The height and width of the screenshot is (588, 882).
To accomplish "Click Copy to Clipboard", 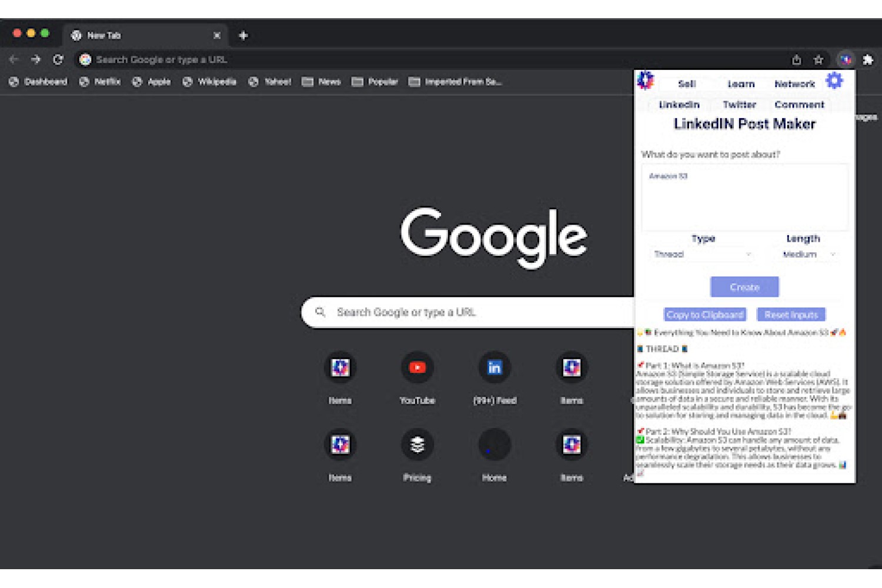I will coord(705,315).
